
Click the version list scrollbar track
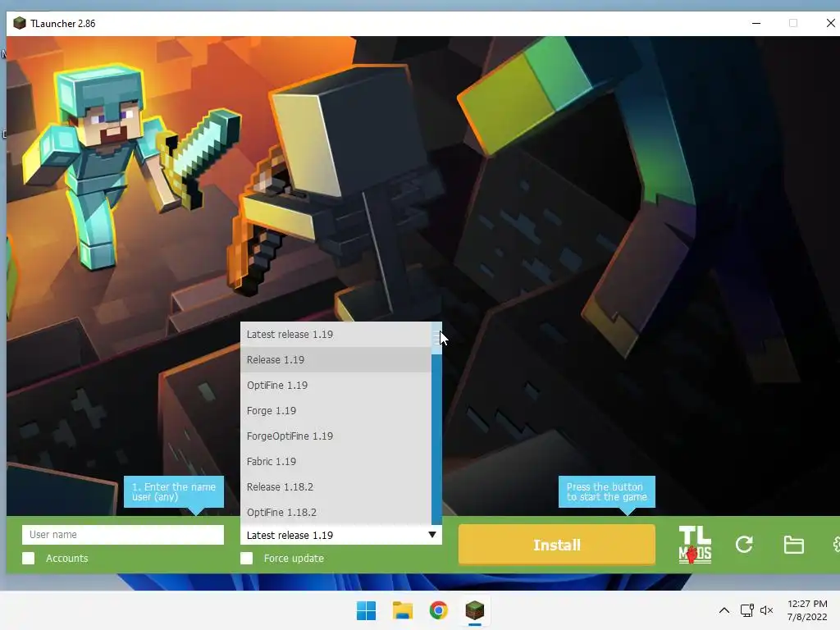tap(436, 440)
